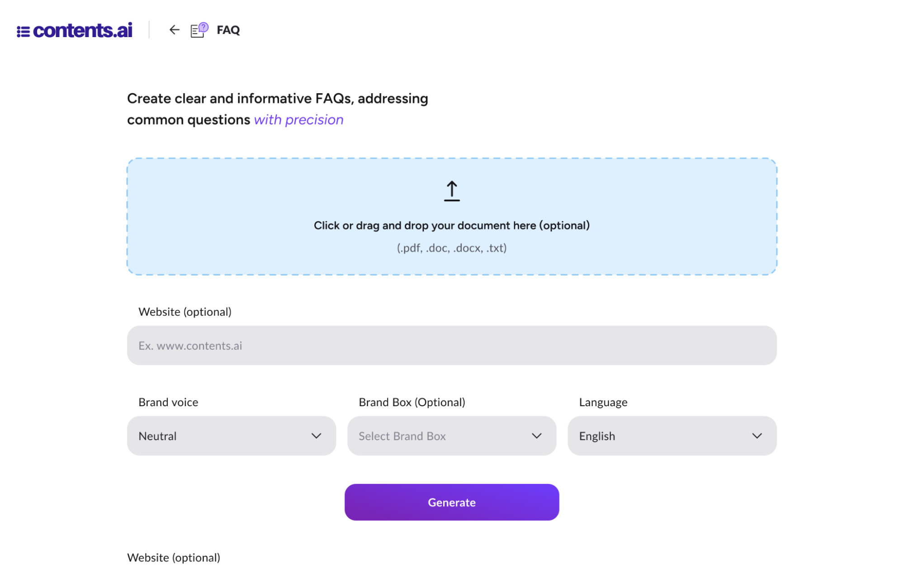This screenshot has width=904, height=588.
Task: Open the Brand voice dropdown chevron
Action: (x=317, y=436)
